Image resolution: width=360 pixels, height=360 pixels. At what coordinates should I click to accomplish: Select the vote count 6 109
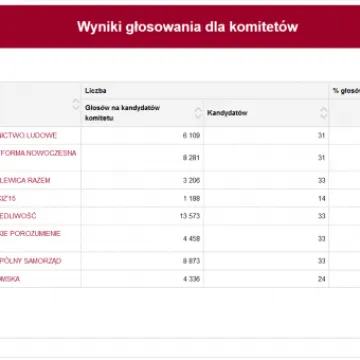[x=191, y=135]
